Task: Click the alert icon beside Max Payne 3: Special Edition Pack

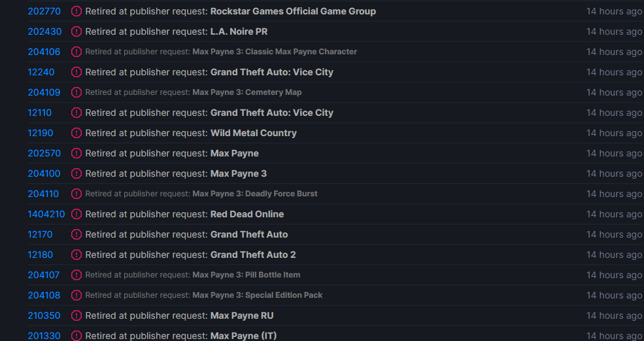Action: coord(76,295)
